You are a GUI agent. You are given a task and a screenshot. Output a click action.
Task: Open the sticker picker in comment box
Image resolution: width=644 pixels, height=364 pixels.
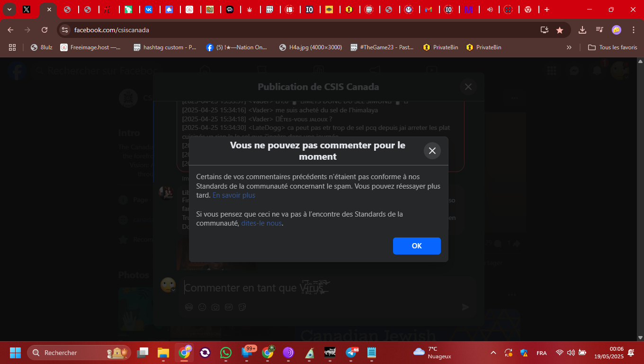[242, 307]
